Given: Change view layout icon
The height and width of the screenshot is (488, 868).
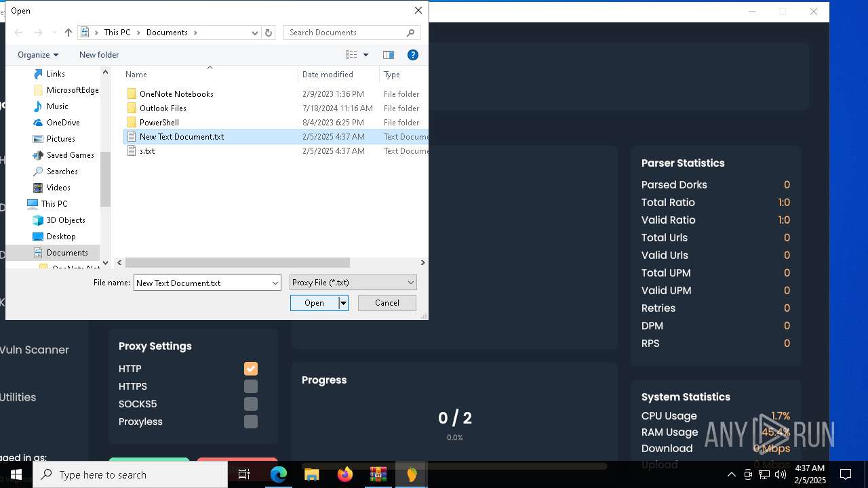Looking at the screenshot, I should 351,55.
